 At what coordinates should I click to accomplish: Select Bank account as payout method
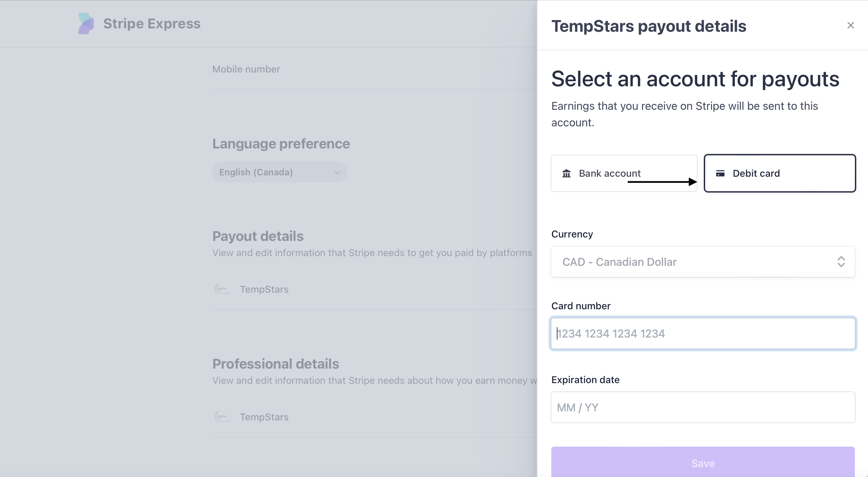(609, 173)
